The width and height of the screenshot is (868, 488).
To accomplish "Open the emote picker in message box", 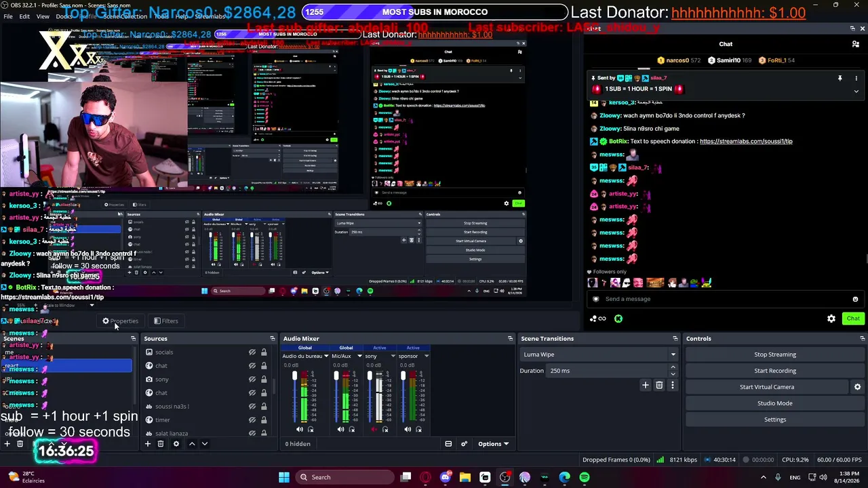I will pyautogui.click(x=855, y=299).
